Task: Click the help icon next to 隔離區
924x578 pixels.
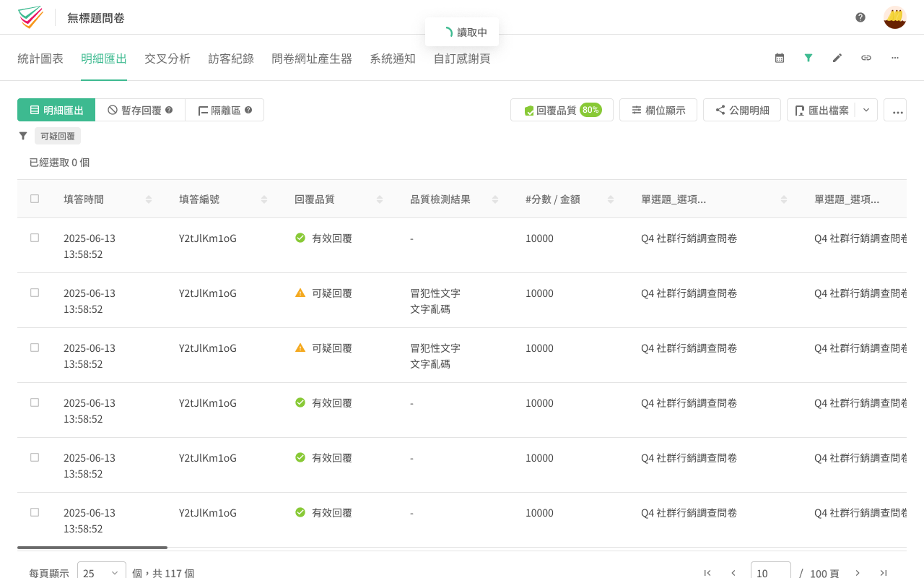Action: coord(248,110)
